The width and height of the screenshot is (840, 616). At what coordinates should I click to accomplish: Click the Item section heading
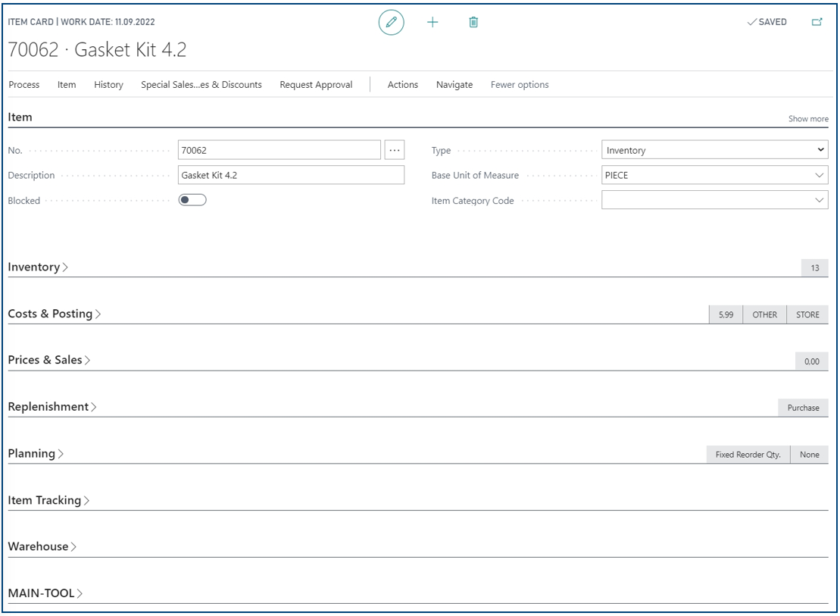pos(20,117)
